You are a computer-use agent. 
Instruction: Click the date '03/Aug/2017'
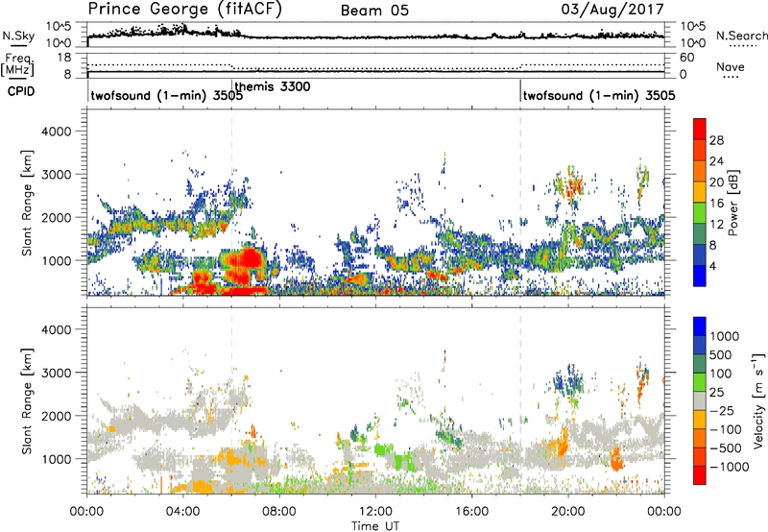pos(612,10)
